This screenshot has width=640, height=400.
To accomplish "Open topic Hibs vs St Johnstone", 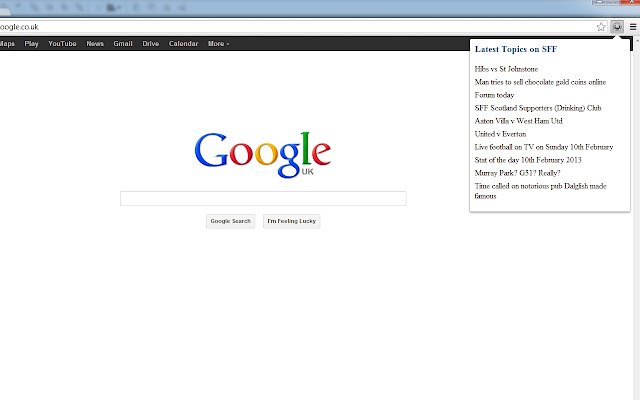I will click(506, 69).
